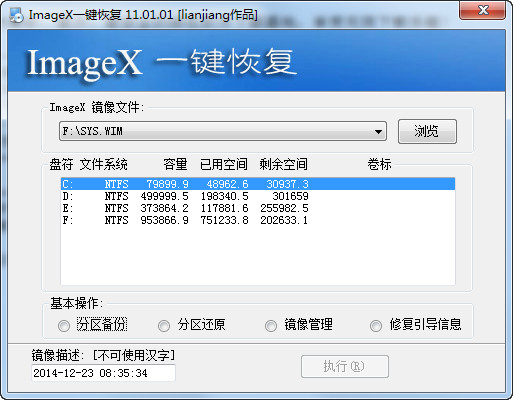Select the E: drive row
Screen dimensions: 513x400
coord(258,208)
